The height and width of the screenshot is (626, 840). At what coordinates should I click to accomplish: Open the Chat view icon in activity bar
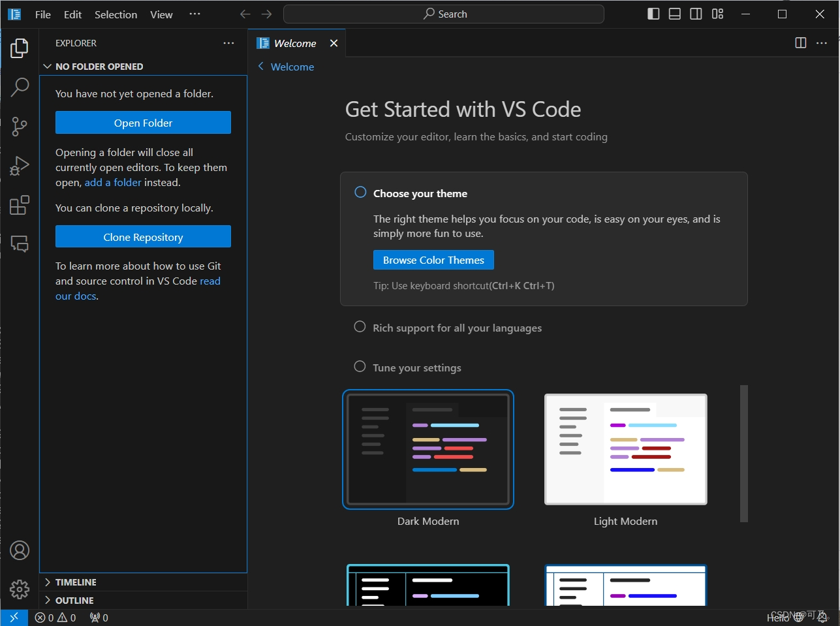point(20,244)
